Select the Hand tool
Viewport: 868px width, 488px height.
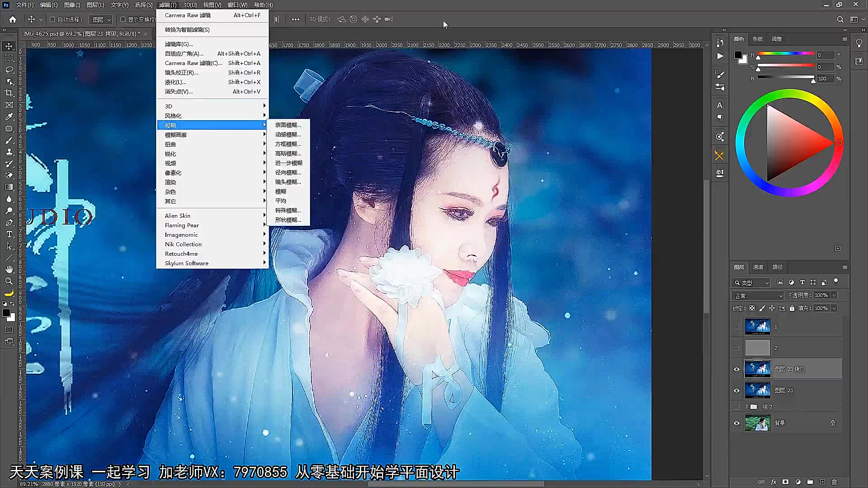9,269
